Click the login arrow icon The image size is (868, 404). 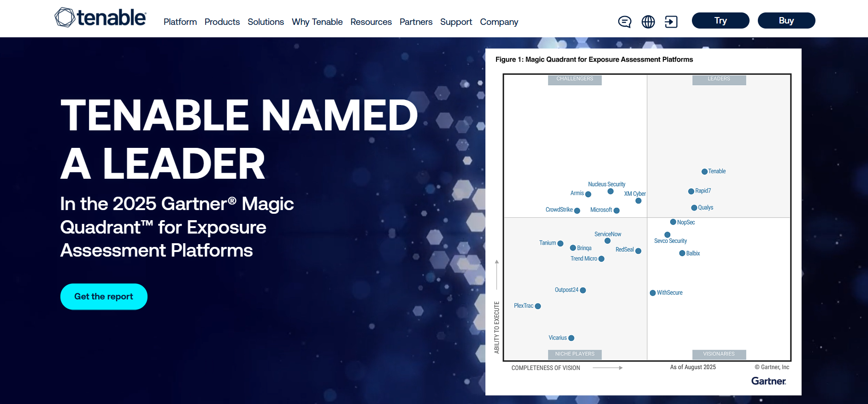(671, 22)
